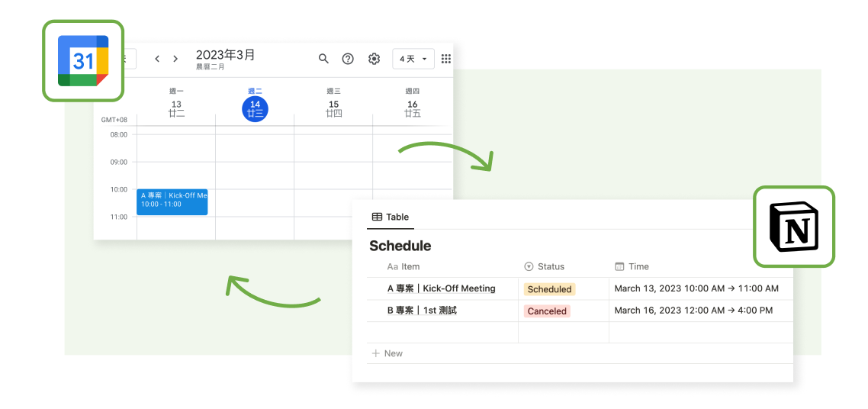Open A 專案｜Kick-Off Meeting row in Notion
Screen dimensions: 868x409
[441, 288]
